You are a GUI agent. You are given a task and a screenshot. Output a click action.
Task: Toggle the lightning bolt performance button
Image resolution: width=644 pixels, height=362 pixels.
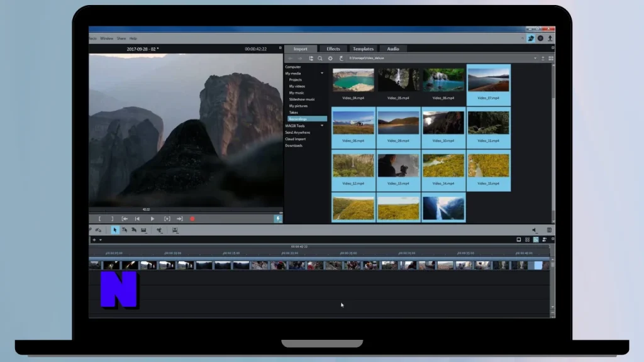point(278,219)
